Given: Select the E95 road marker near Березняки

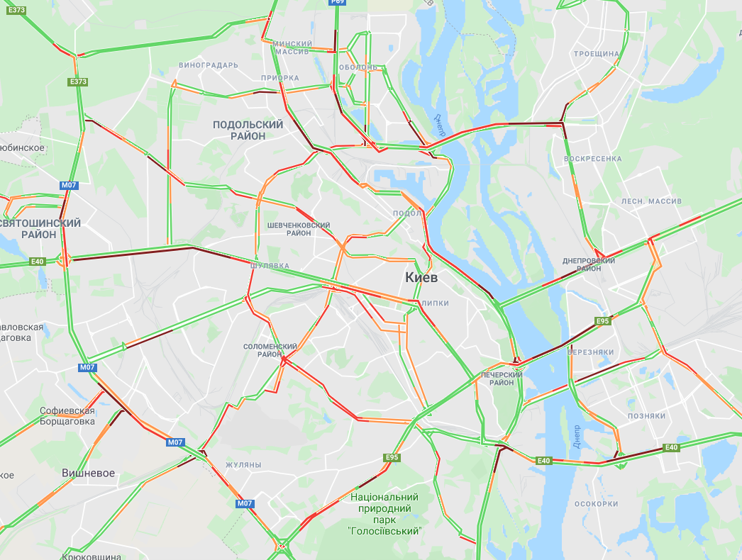Looking at the screenshot, I should point(602,321).
